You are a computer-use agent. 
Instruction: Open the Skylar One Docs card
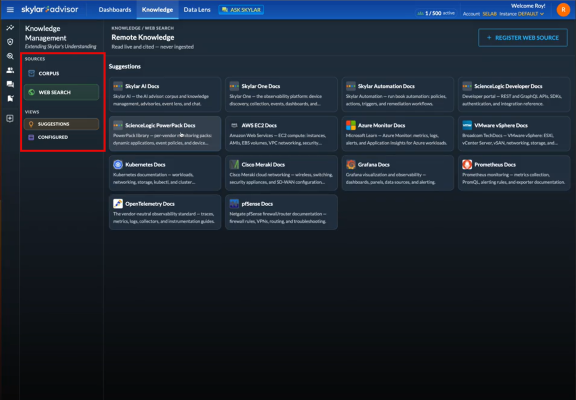coord(281,94)
